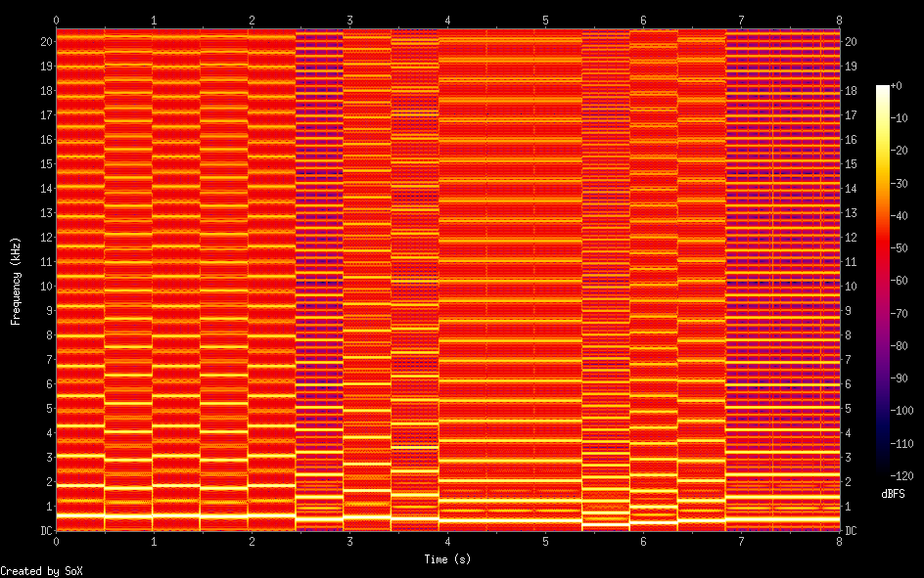Click the 'Frequency (kHz)' axis title
This screenshot has height=578, width=924.
16,281
